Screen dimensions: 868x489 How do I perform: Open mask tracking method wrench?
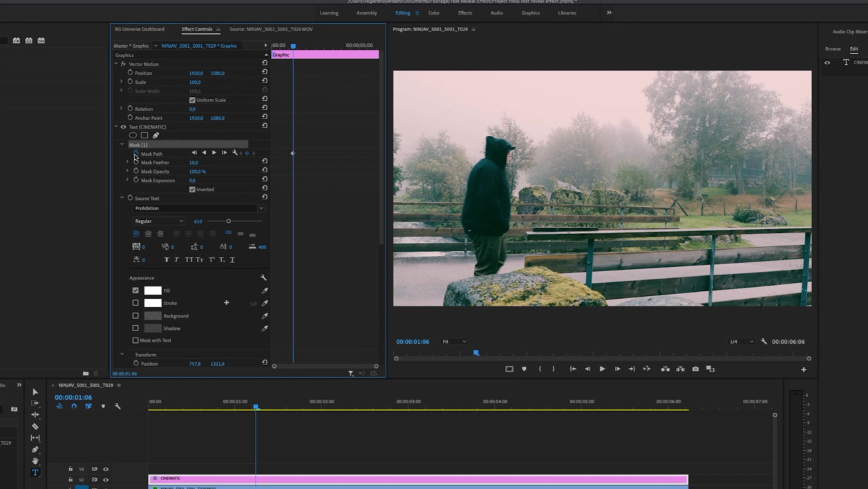point(235,153)
